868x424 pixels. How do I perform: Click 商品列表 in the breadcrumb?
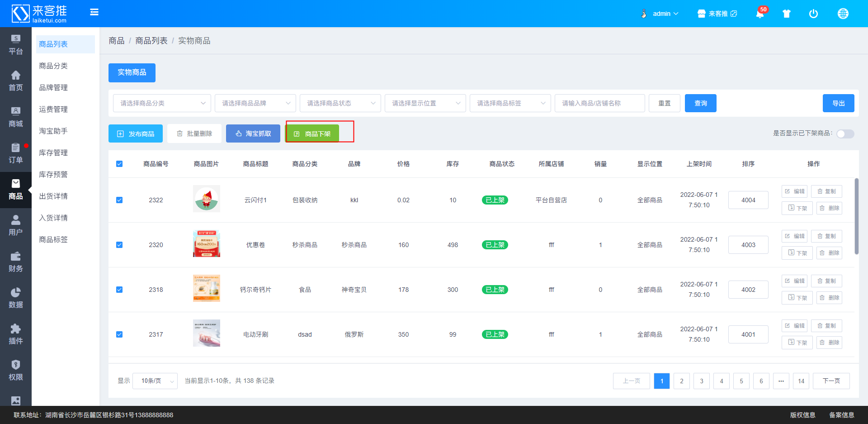click(151, 41)
